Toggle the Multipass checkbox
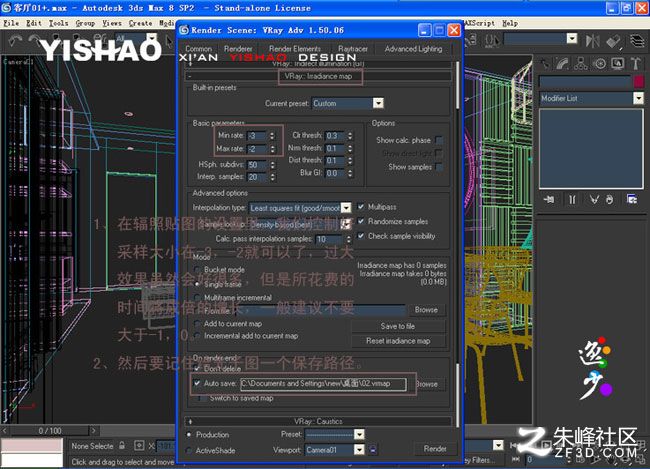Image resolution: width=650 pixels, height=469 pixels. [361, 207]
